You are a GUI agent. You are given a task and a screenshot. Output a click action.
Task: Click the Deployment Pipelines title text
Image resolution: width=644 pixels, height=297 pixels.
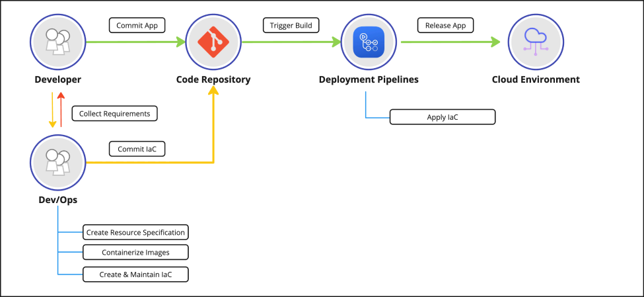[368, 80]
